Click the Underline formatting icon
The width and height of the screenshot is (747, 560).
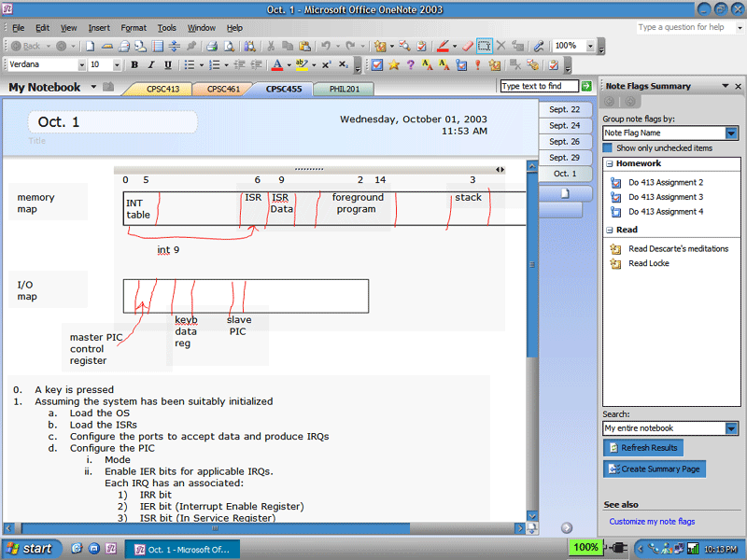(x=168, y=65)
